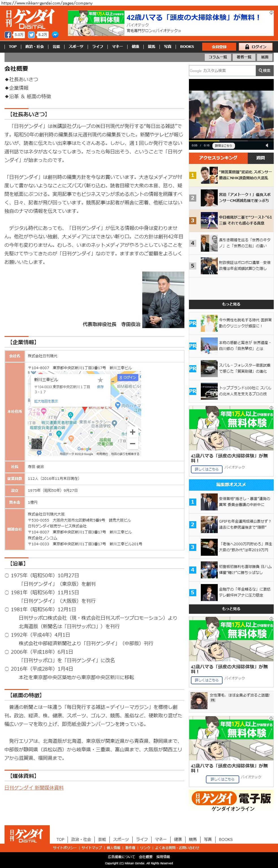
Task: Open 拡大地図を表示 map link
Action: pos(46,401)
